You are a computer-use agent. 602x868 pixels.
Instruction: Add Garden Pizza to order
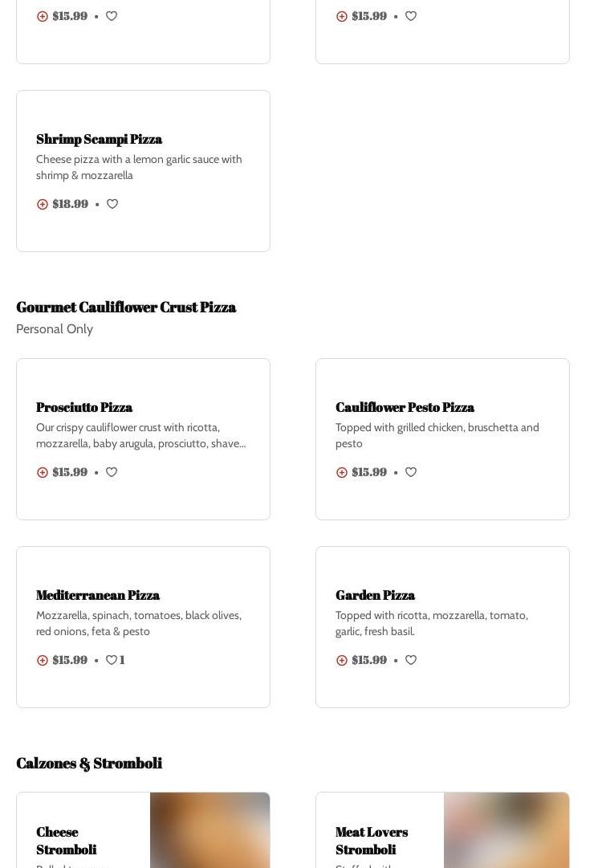[x=342, y=660]
